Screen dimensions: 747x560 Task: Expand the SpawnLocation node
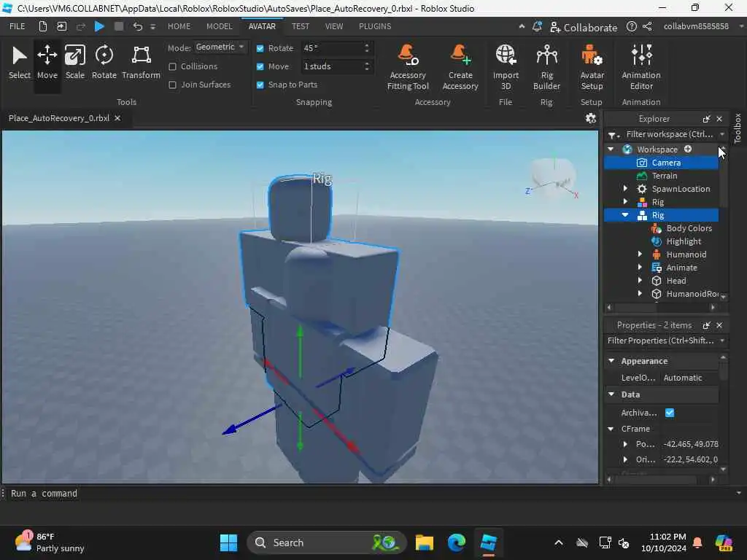click(625, 189)
